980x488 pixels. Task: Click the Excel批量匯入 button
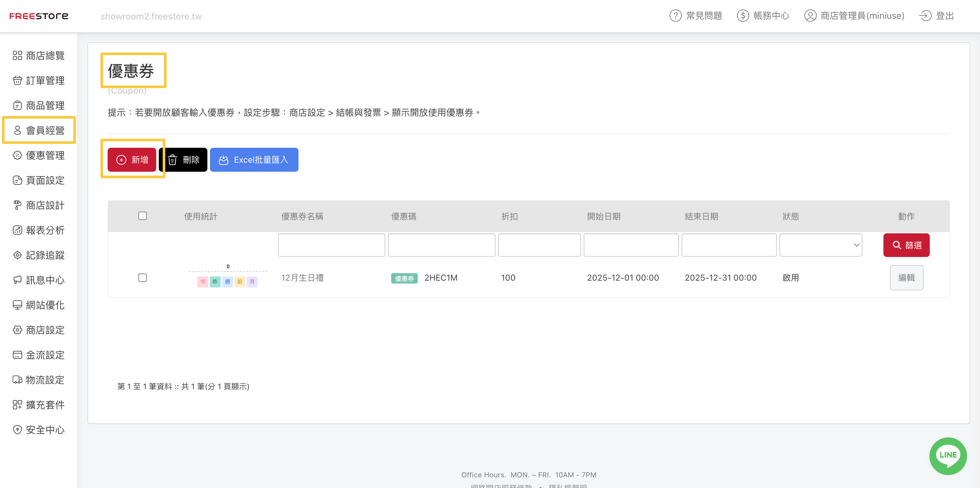click(254, 160)
